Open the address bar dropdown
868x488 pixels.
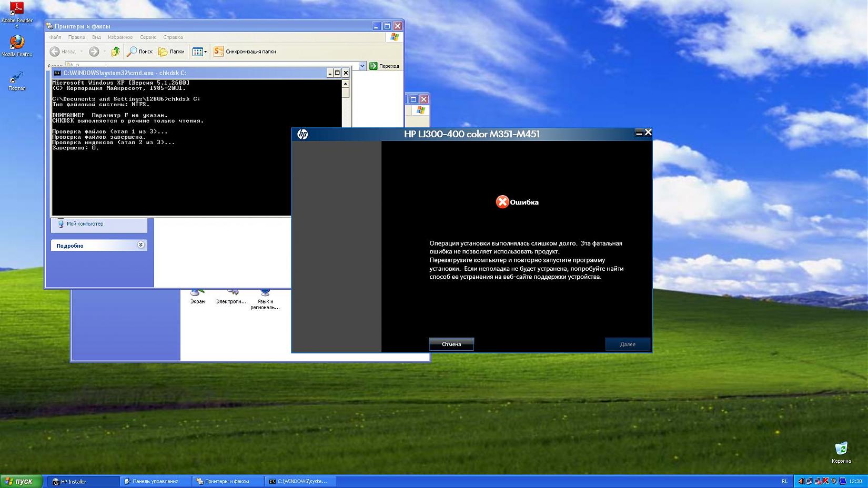pyautogui.click(x=362, y=66)
